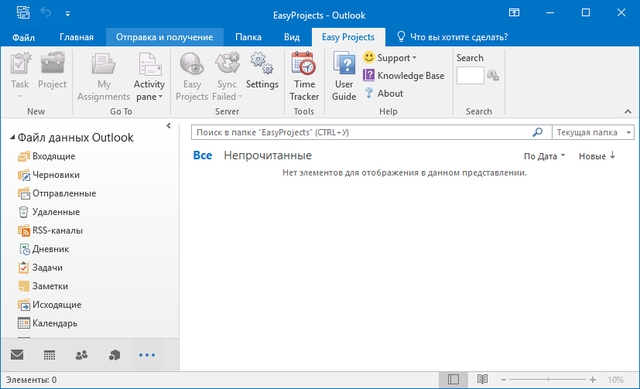Image resolution: width=640 pixels, height=389 pixels.
Task: Click the Send/Receive quick access icon
Action: (x=23, y=13)
